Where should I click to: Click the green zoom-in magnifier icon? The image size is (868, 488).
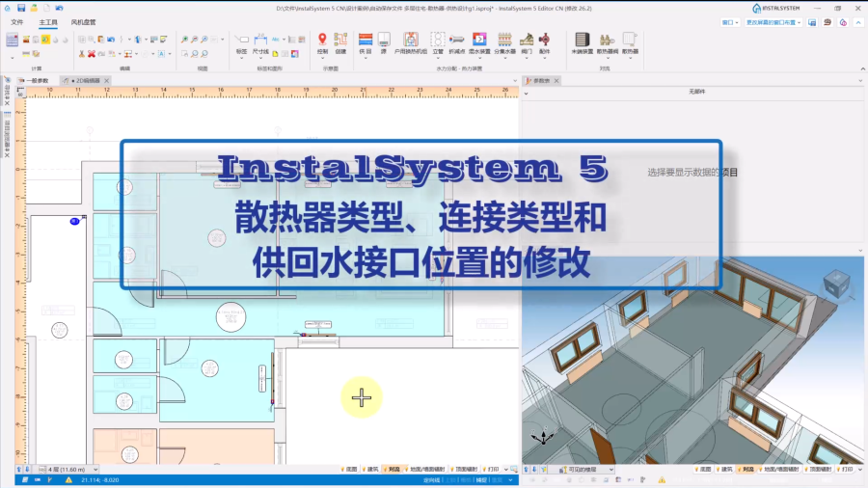click(184, 40)
